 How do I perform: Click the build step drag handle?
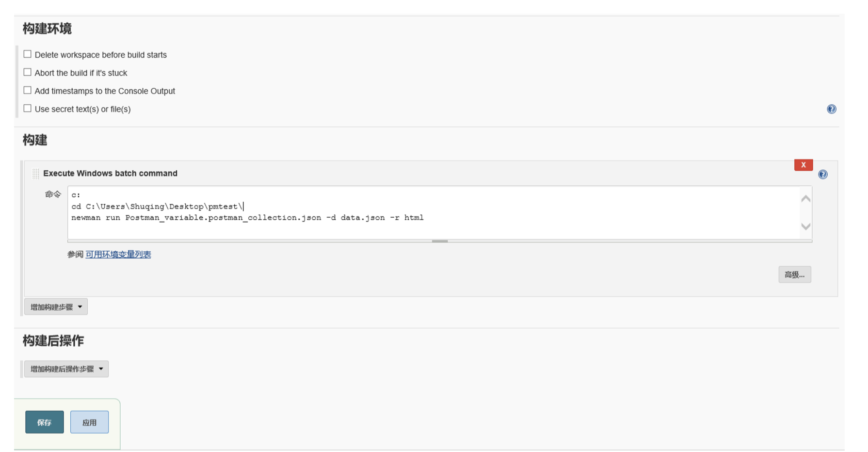tap(35, 174)
